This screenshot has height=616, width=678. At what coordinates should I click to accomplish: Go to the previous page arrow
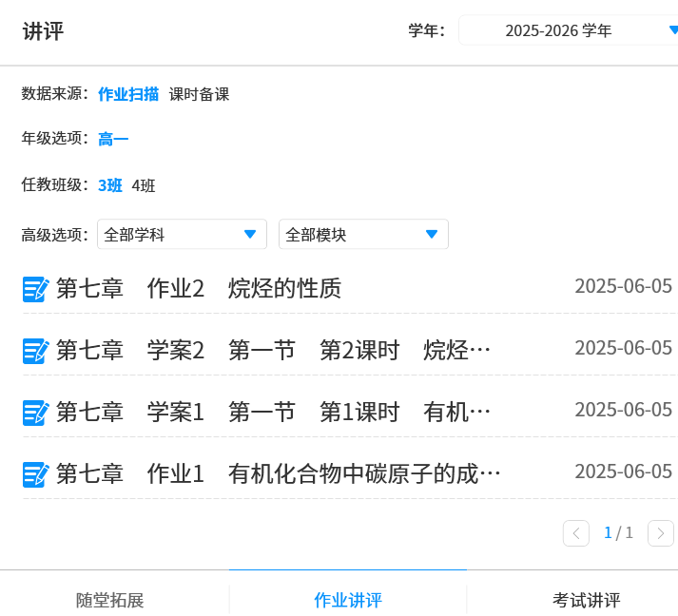coord(576,533)
